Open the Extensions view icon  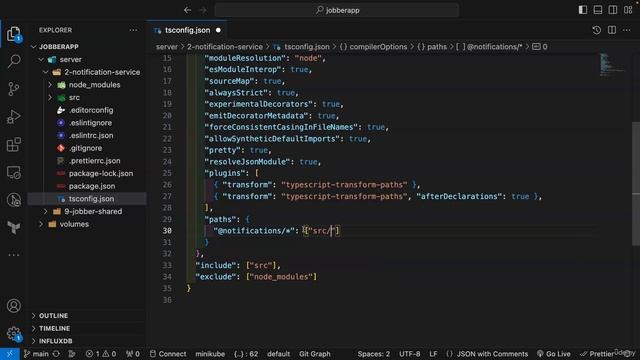coord(13,144)
